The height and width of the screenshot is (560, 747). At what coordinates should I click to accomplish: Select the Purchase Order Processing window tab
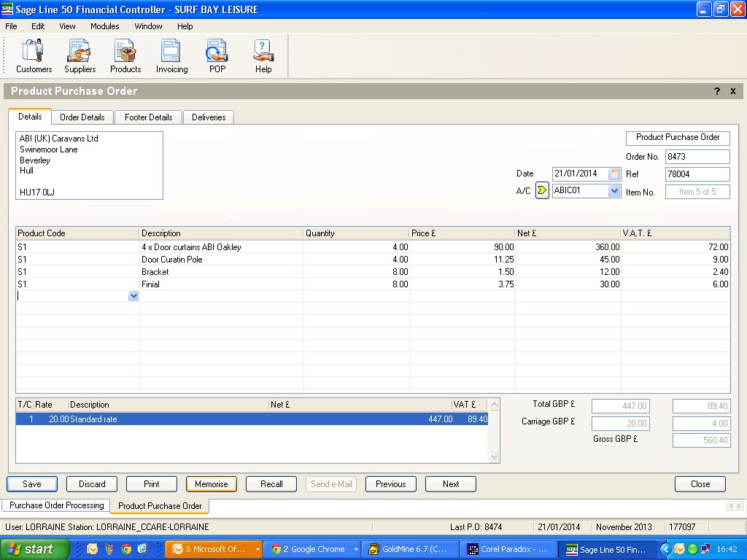pos(57,505)
